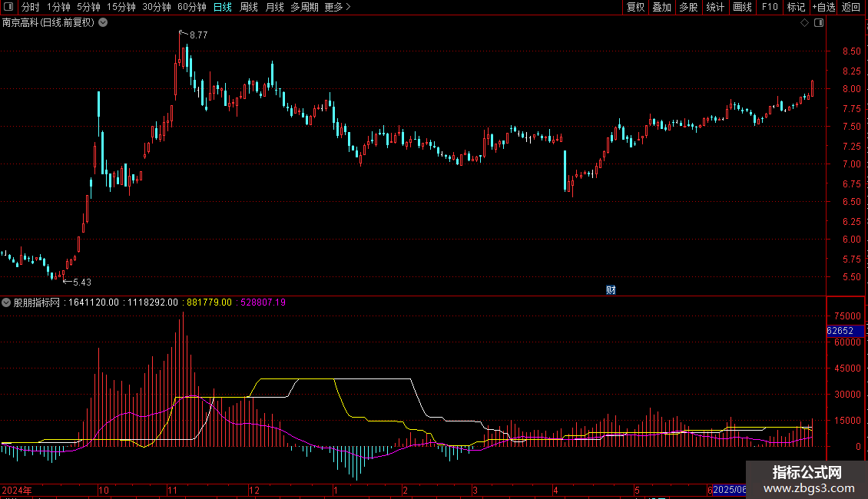Switch to the 周线 weekly tab

249,7
